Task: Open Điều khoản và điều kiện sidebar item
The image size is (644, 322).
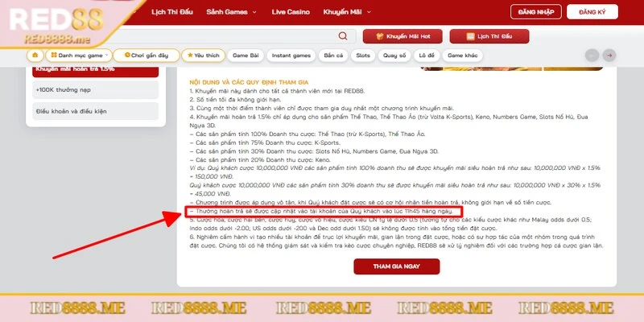Action: point(95,111)
